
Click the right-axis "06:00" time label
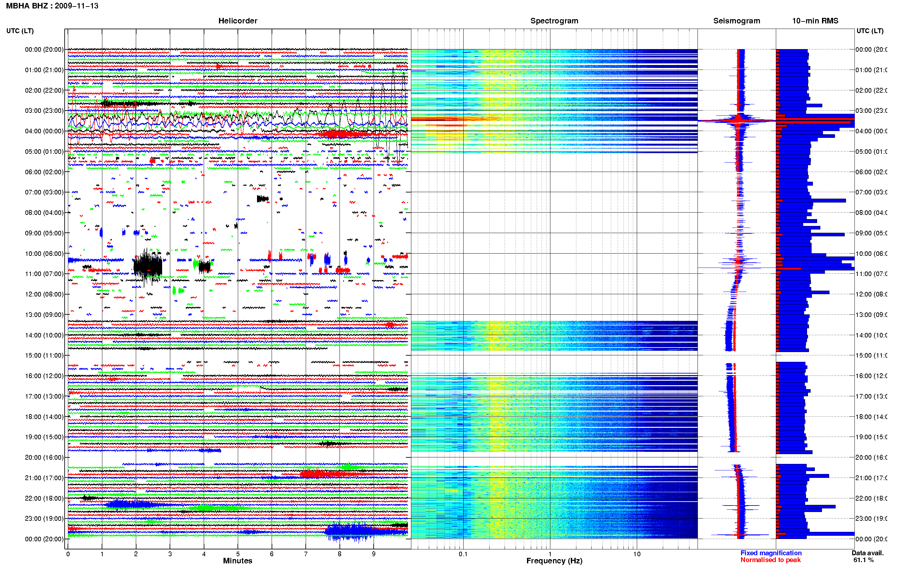click(x=871, y=172)
